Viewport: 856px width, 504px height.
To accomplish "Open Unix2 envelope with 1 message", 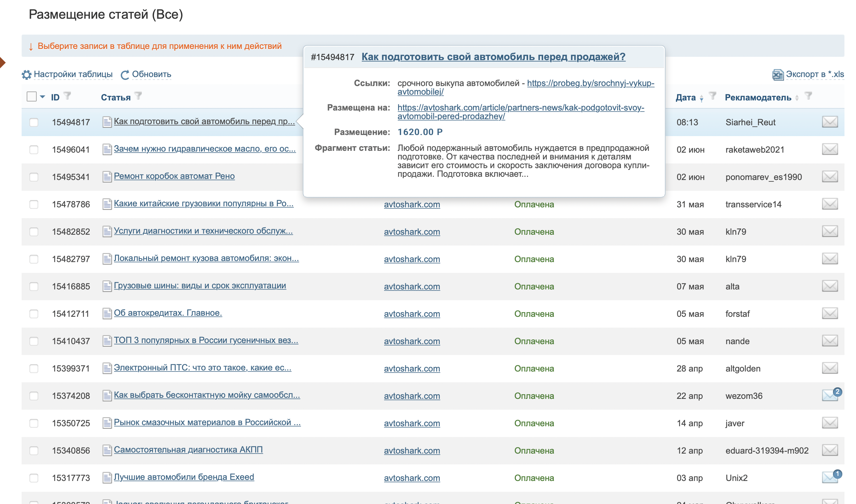I will point(832,477).
